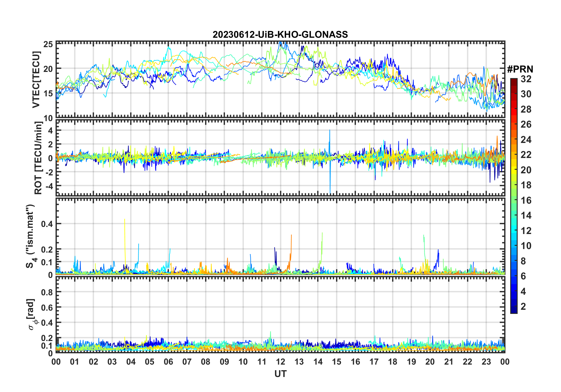Click the dark red top of the colorbar
The image size is (561, 392).
click(514, 80)
